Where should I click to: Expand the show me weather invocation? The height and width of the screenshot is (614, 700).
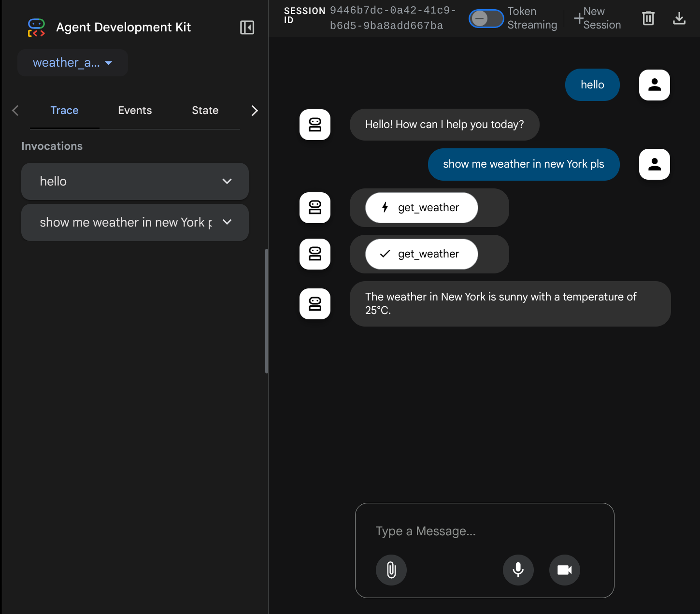click(135, 222)
